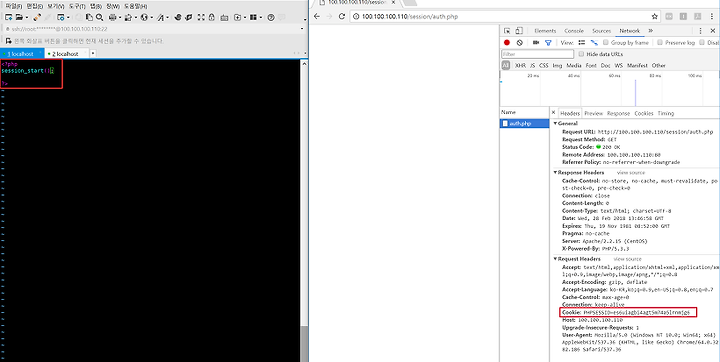Select the All request type filter
Screen dimensions: 720x362
point(506,65)
